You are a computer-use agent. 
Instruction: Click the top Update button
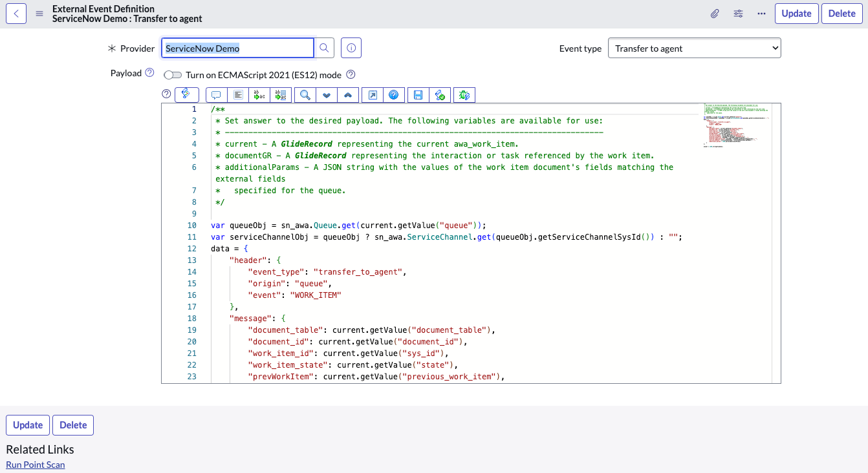(x=796, y=14)
